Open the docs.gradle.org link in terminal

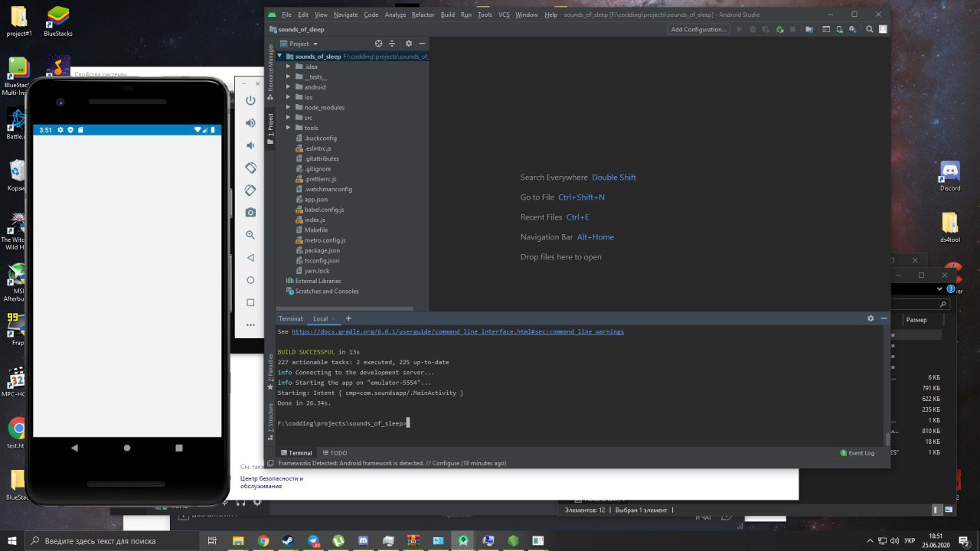pos(457,332)
